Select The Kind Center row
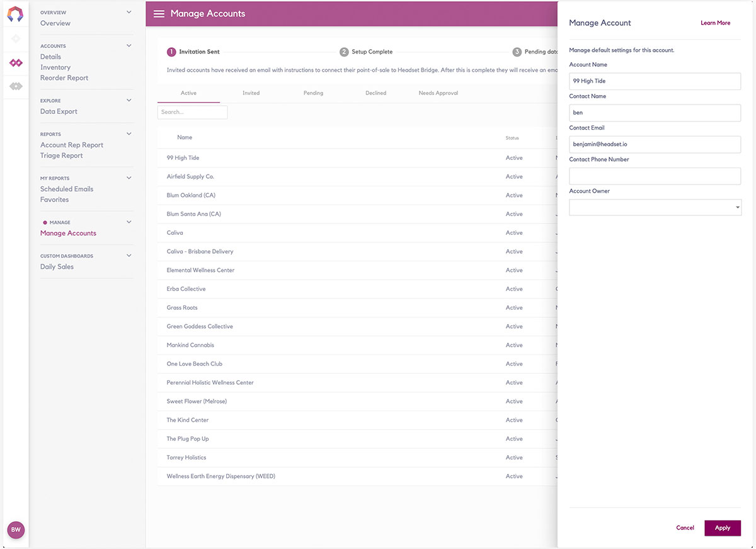This screenshot has height=549, width=756. (357, 420)
